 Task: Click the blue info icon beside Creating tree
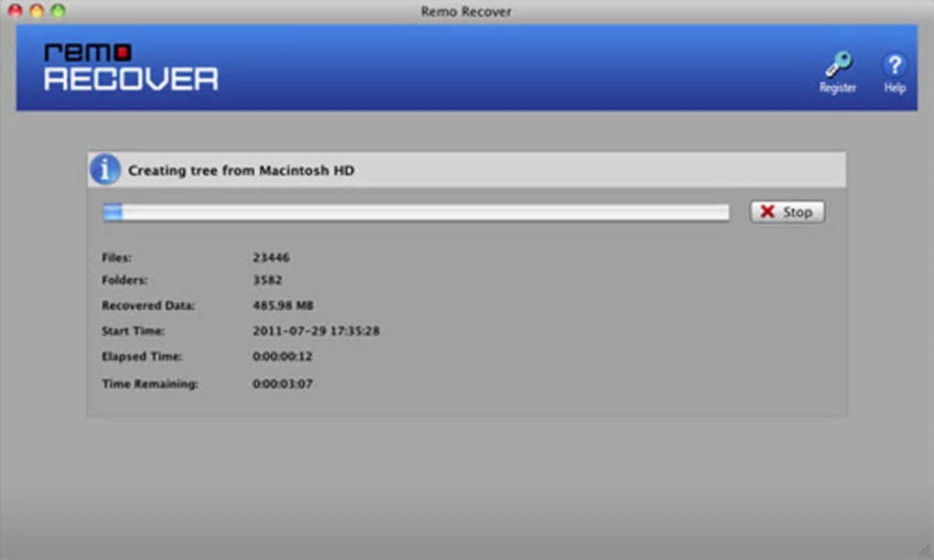(x=105, y=169)
